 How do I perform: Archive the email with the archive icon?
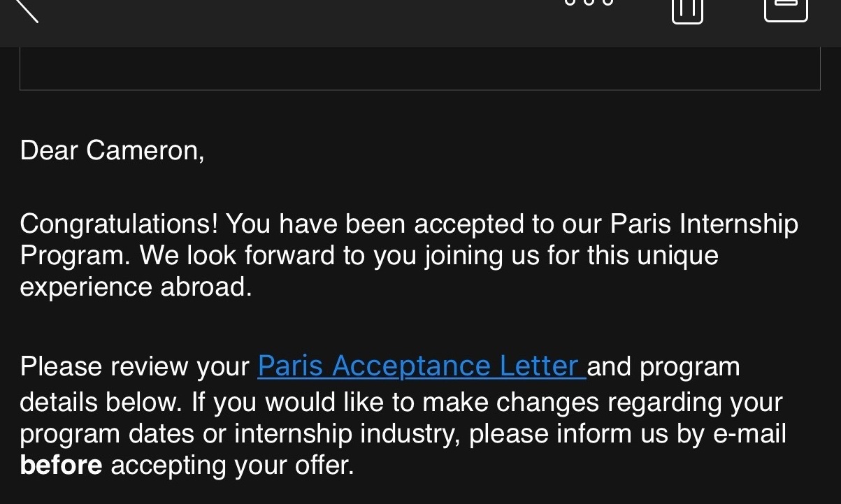point(786,10)
